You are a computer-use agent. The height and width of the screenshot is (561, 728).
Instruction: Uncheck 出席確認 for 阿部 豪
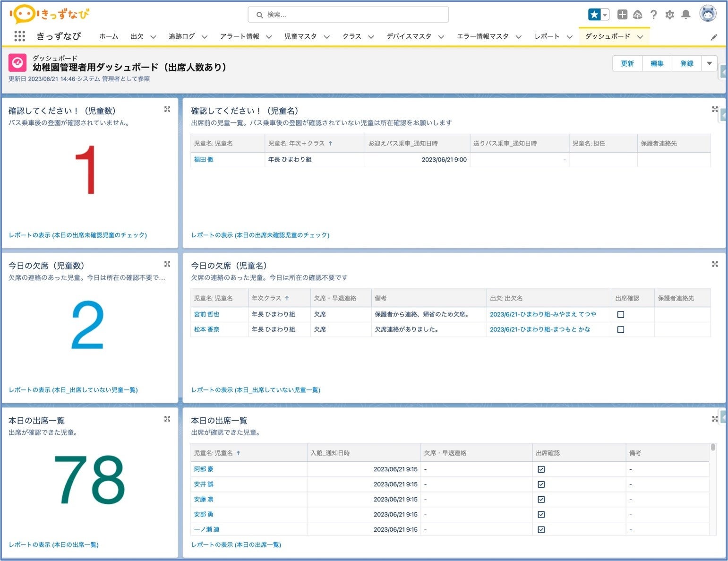(x=541, y=469)
